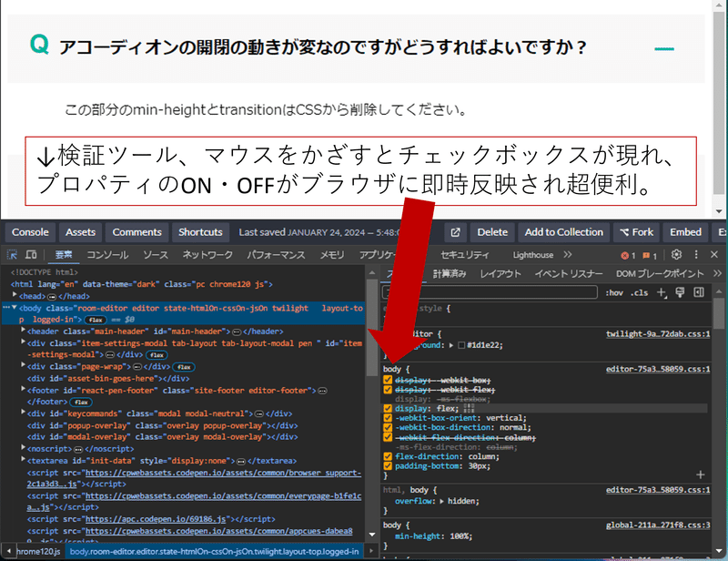The image size is (728, 561).
Task: Toggle the :hov element state button
Action: (x=613, y=292)
